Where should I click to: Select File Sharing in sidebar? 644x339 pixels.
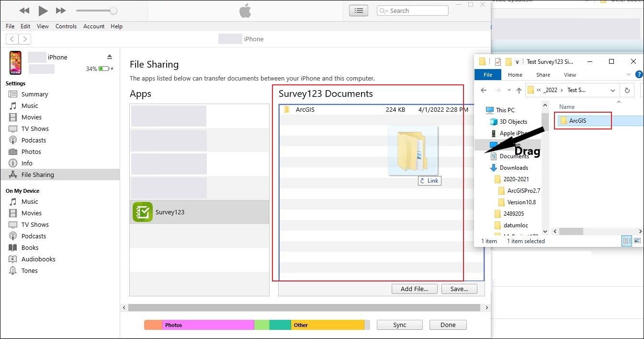(60, 175)
